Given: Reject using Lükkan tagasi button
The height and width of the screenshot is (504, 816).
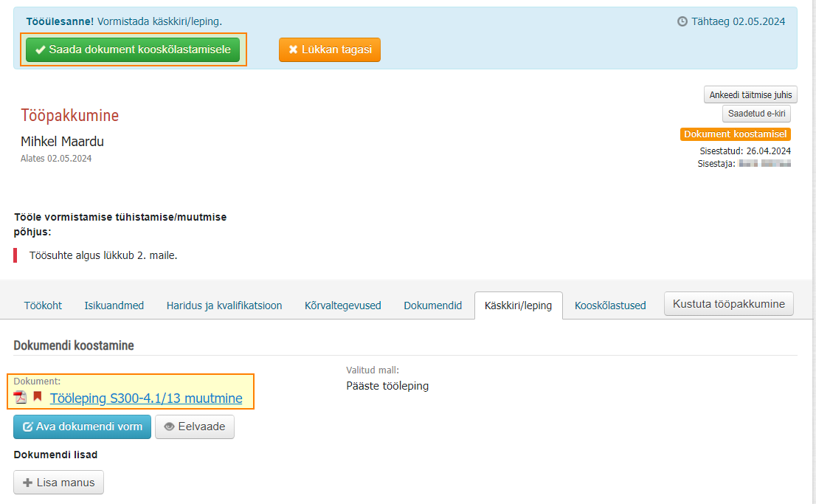Looking at the screenshot, I should [329, 49].
